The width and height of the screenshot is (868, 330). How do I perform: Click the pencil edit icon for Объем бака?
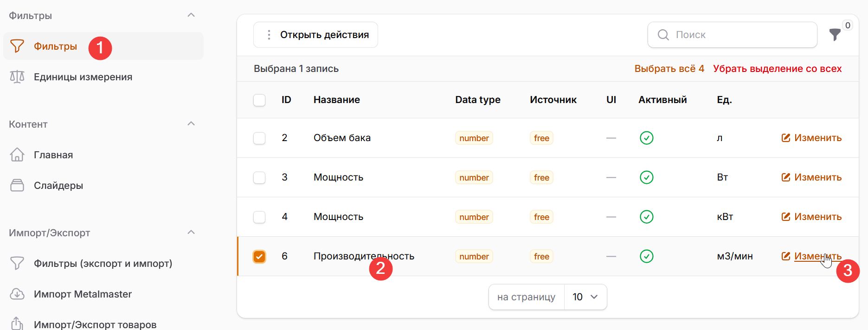(x=785, y=138)
